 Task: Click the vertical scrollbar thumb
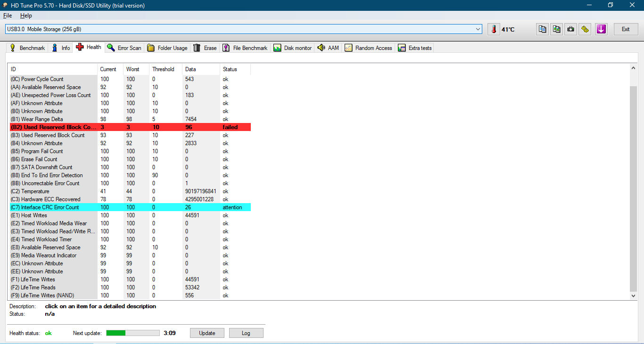(633, 188)
